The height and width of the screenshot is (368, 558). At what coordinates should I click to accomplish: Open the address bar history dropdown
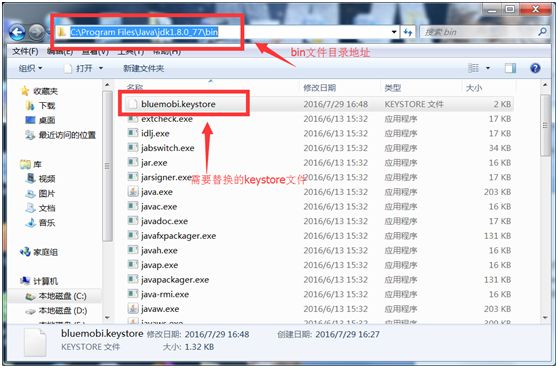(x=394, y=32)
